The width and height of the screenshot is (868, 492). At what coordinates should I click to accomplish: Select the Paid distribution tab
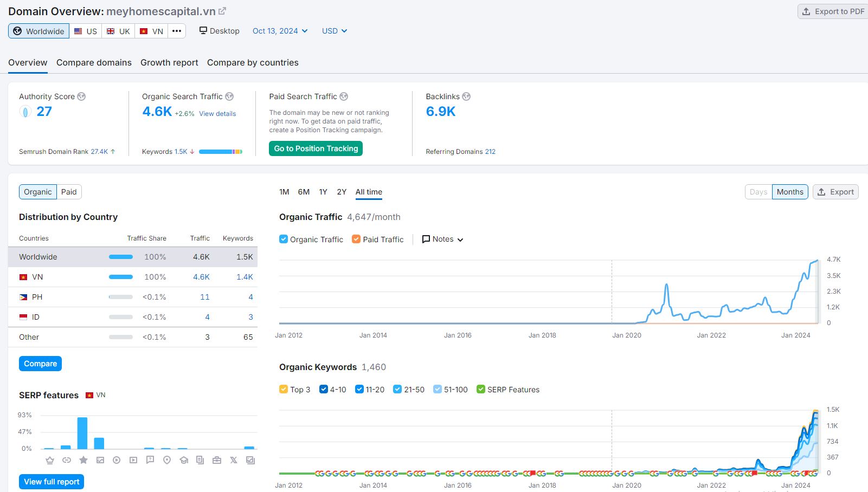69,192
